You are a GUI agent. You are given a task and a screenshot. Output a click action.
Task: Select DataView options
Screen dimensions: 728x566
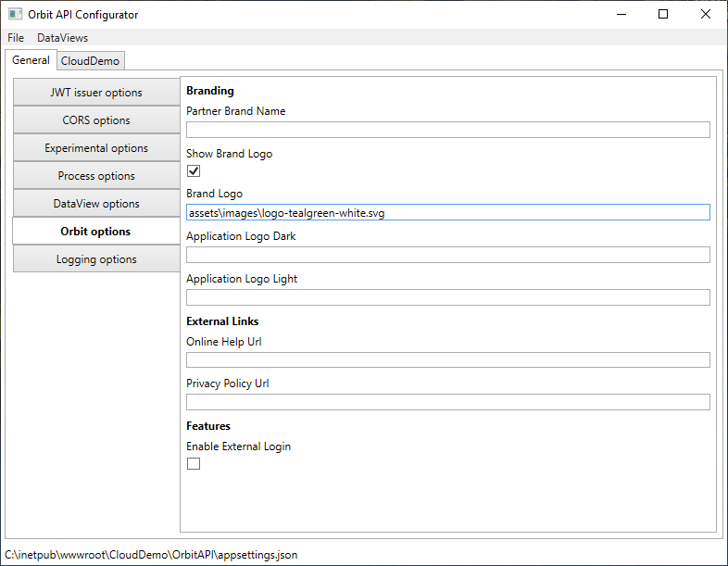click(96, 204)
